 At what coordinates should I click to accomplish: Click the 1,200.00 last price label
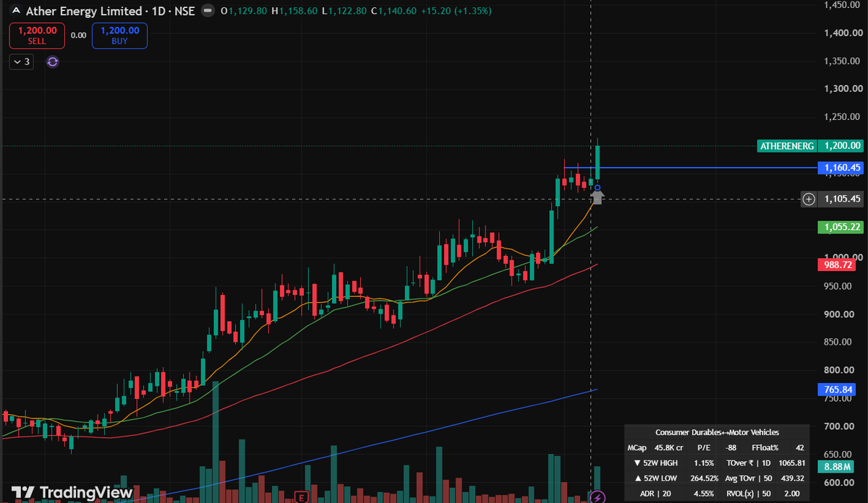(x=842, y=146)
